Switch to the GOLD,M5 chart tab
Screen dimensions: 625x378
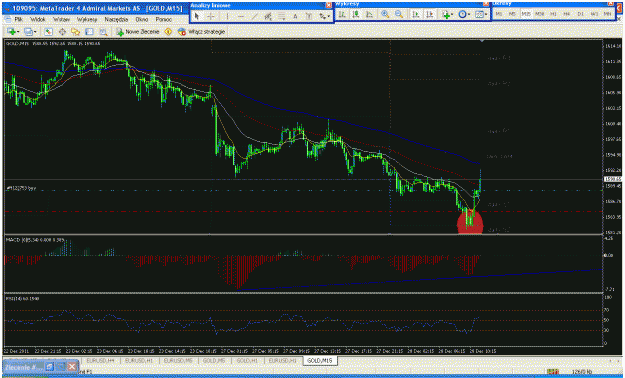(x=214, y=360)
